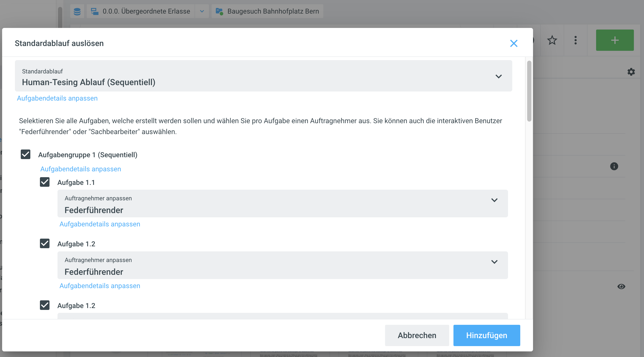Open breadcrumb chevron next to Übergeordnete Erlasse
Viewport: 644px width, 357px height.
202,11
